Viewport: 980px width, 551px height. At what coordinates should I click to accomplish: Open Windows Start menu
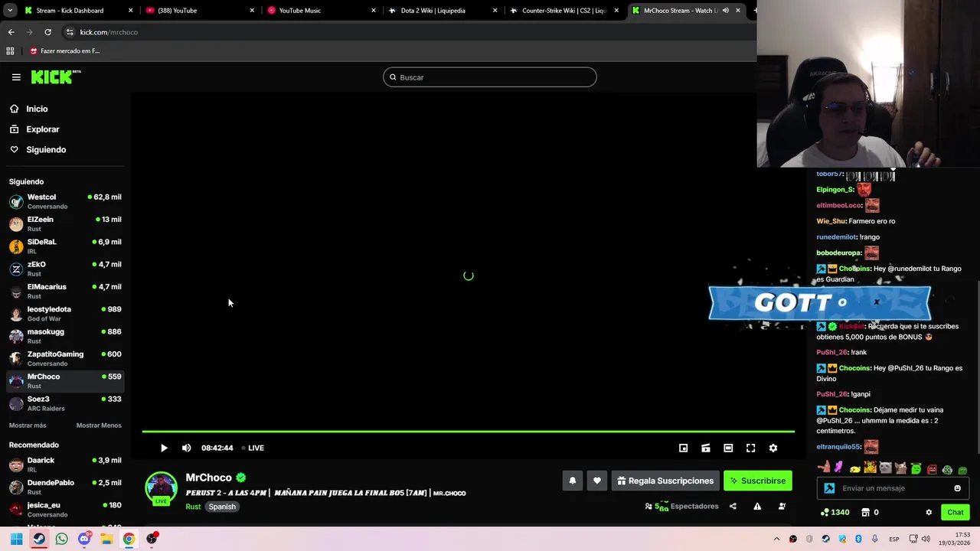click(16, 539)
